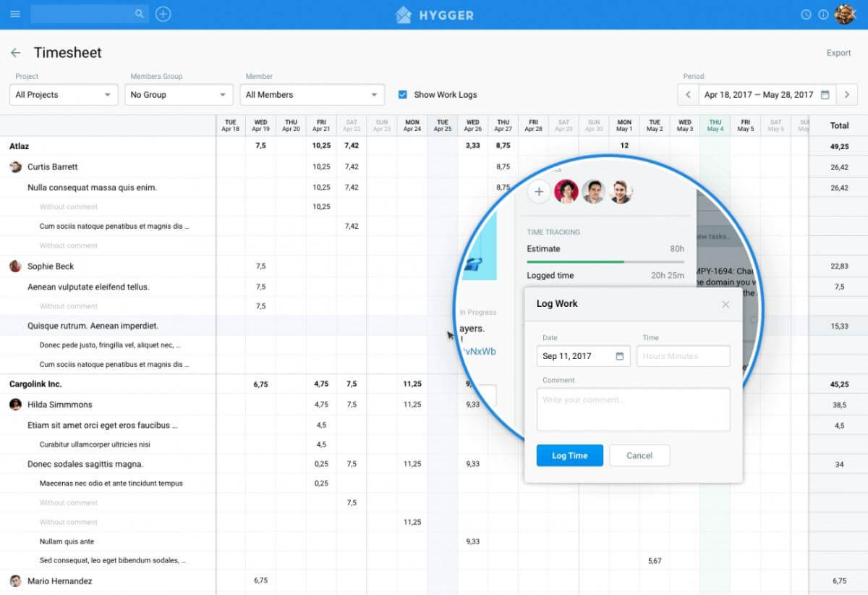The image size is (868, 595).
Task: Click the circled plus add icon
Action: pos(163,14)
